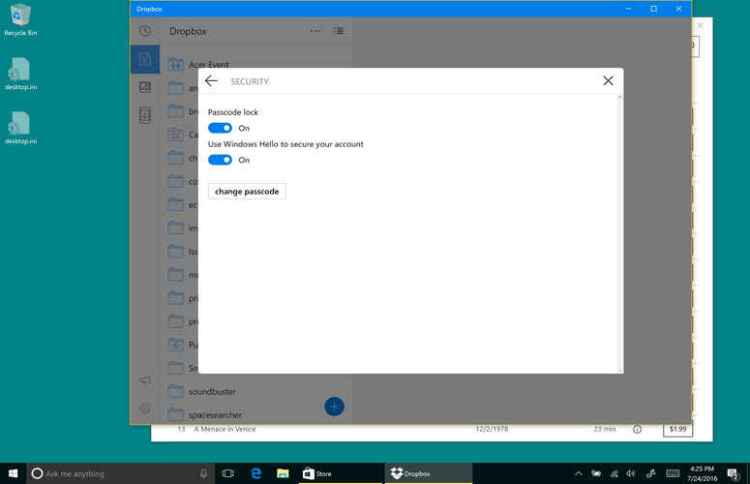
Task: Click the info icon in the Store row
Action: point(637,429)
